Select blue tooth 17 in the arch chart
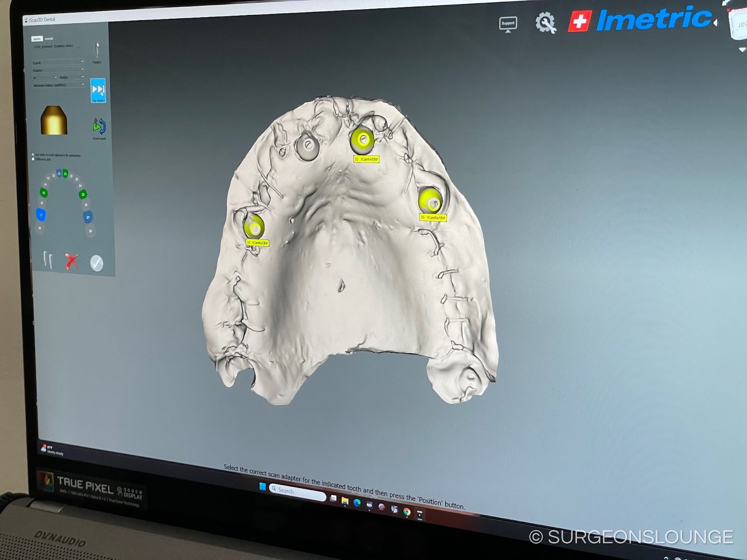Screen dimensions: 747x560 coord(41,215)
